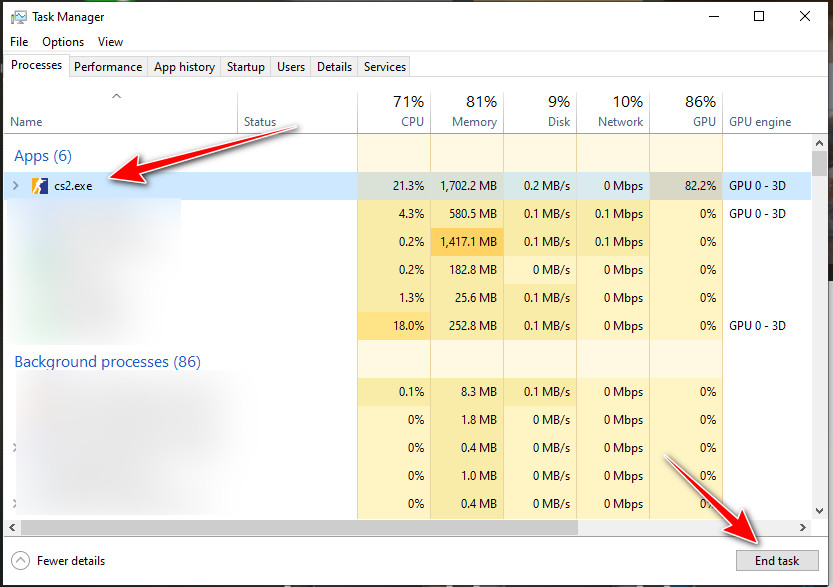Open the Options menu
This screenshot has width=833, height=587.
point(63,42)
